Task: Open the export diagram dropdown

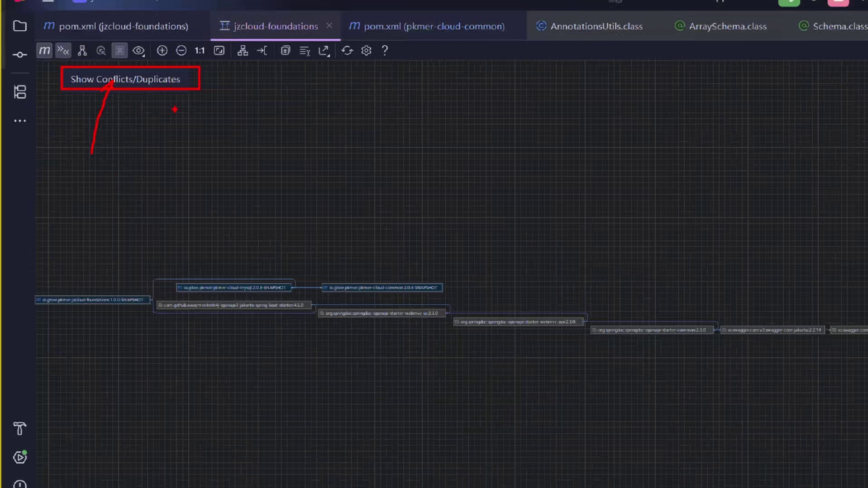Action: click(x=324, y=51)
